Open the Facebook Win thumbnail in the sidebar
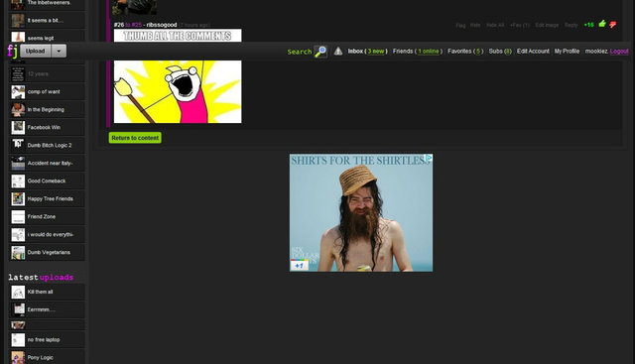The width and height of the screenshot is (635, 364). (18, 128)
